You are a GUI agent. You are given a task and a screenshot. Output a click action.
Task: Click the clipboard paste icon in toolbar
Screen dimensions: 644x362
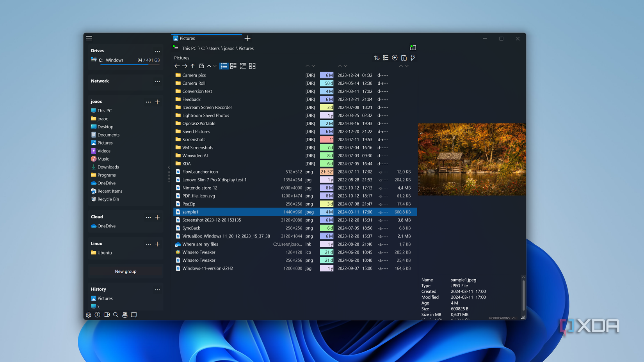click(x=404, y=58)
